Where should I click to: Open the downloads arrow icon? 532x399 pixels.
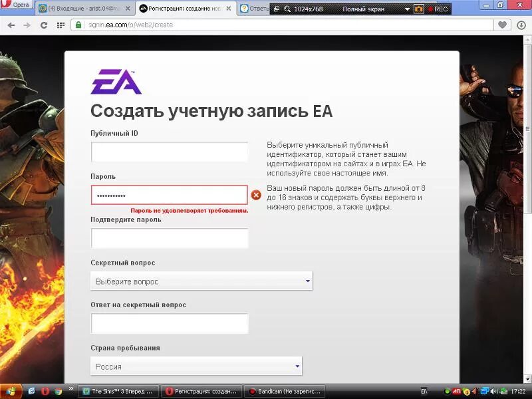(x=521, y=25)
